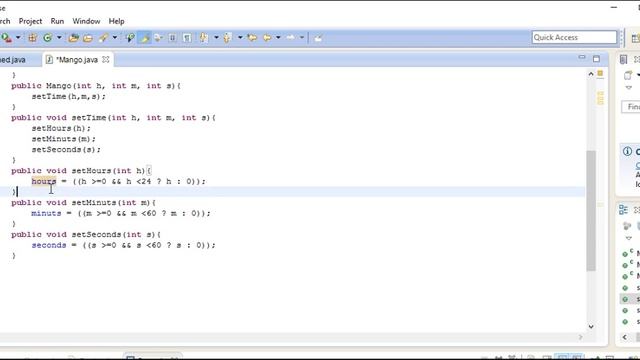Click the Forward navigation arrow icon
Image resolution: width=640 pixels, height=360 pixels.
click(x=291, y=38)
